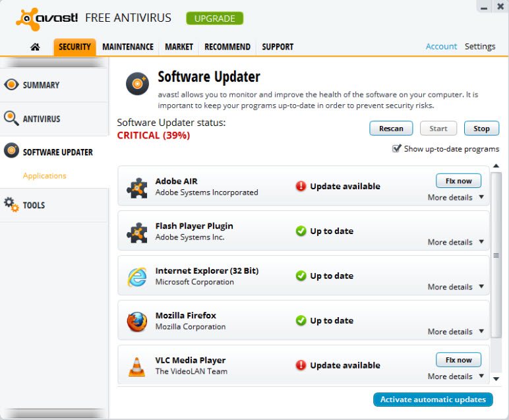Expand More details for Flash Player Plugin
This screenshot has height=420, width=509.
coord(456,242)
